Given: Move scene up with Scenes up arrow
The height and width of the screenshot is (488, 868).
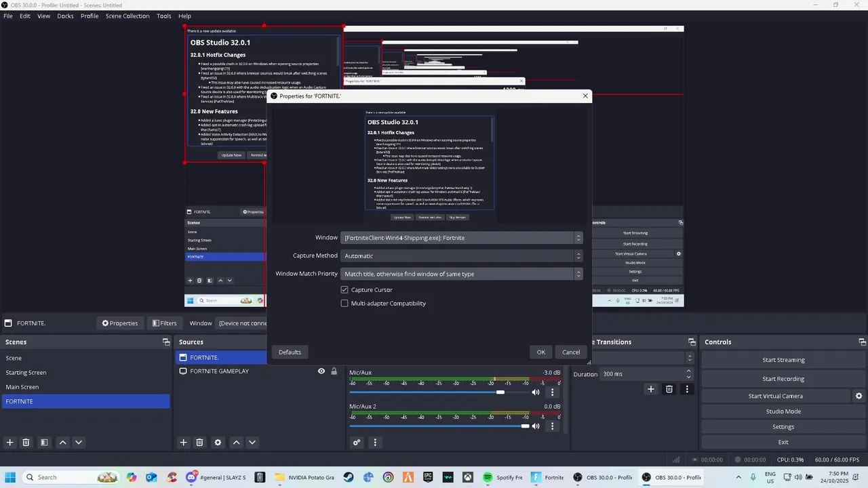Looking at the screenshot, I should click(62, 443).
